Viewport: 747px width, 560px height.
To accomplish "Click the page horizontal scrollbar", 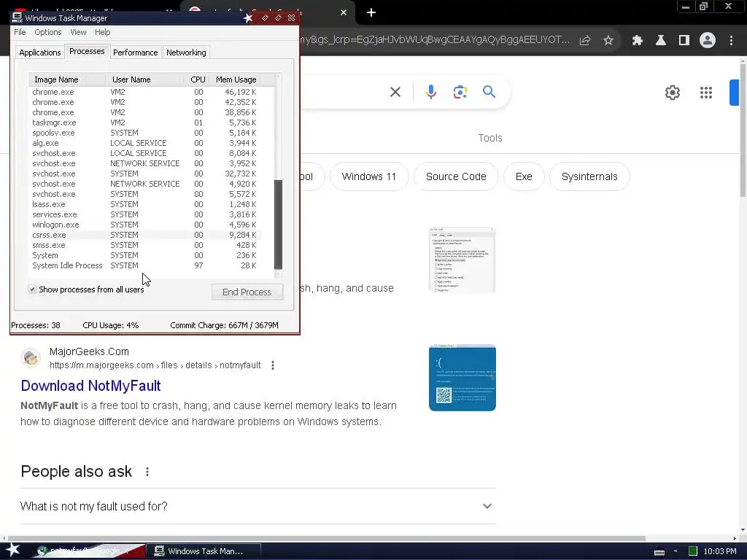I will (x=326, y=539).
